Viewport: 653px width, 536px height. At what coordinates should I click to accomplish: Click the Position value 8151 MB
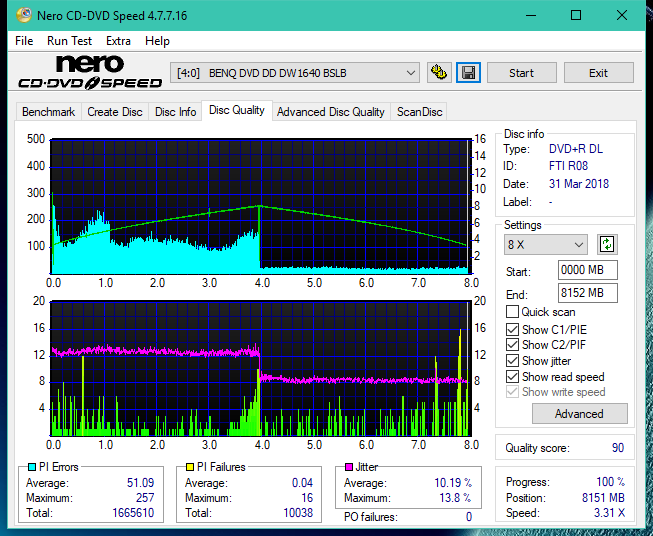603,498
